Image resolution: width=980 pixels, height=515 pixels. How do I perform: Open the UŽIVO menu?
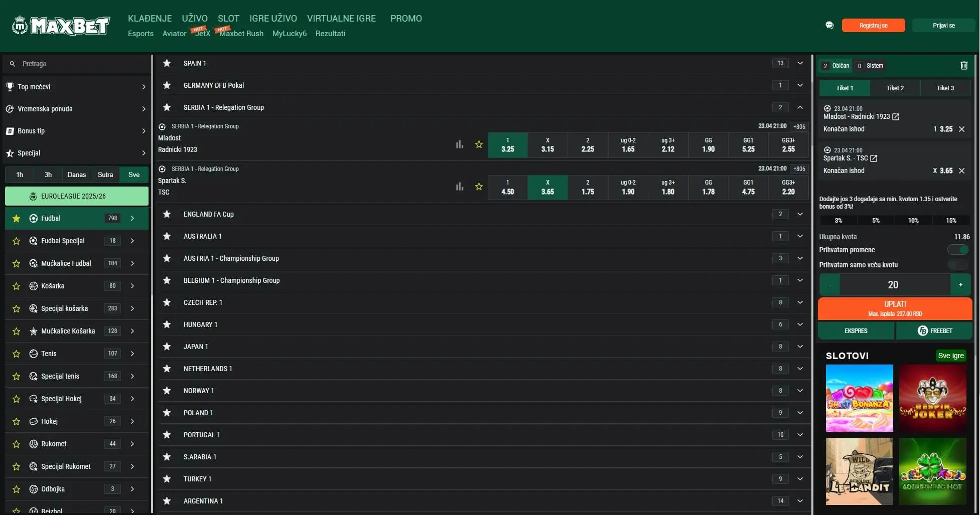[195, 18]
